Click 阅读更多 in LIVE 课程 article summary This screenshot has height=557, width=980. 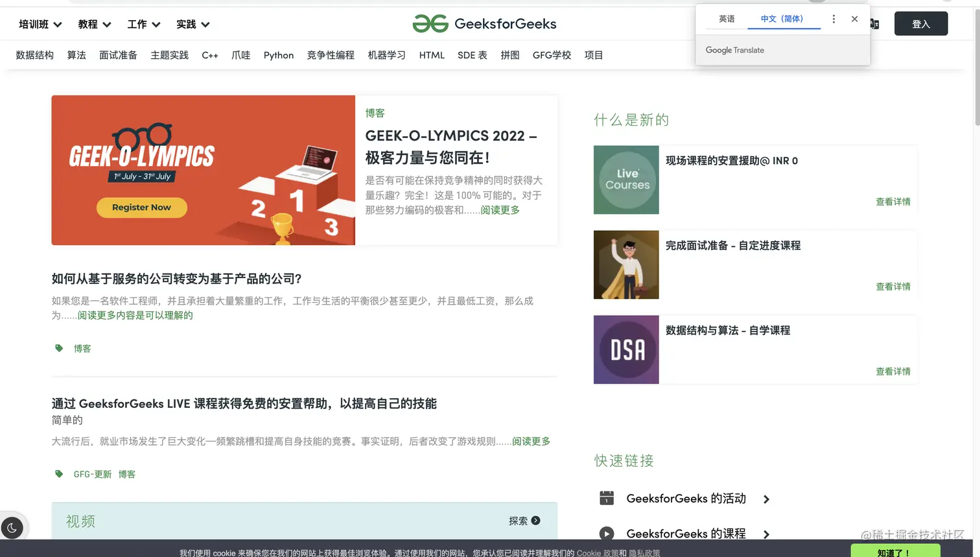click(531, 441)
